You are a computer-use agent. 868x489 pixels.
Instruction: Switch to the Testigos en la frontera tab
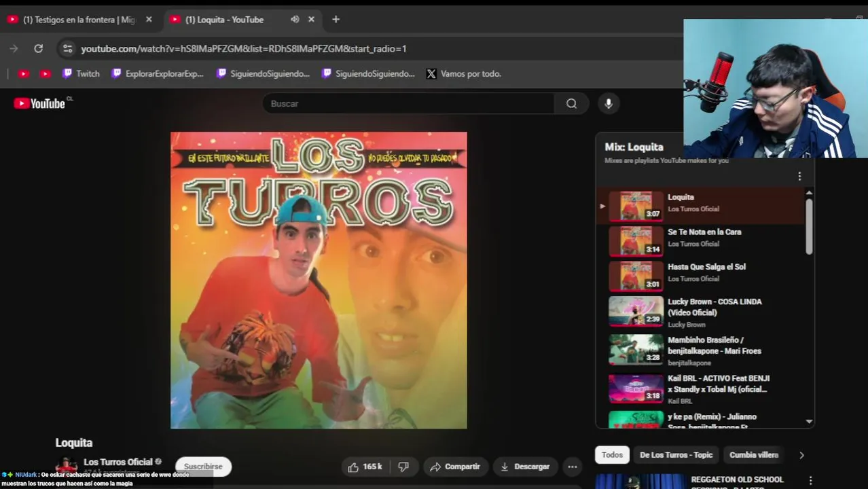(80, 19)
